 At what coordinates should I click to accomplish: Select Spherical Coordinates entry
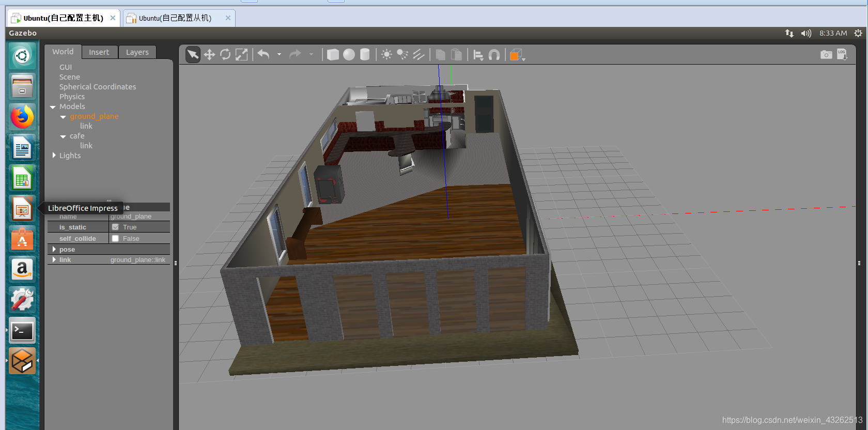point(98,87)
